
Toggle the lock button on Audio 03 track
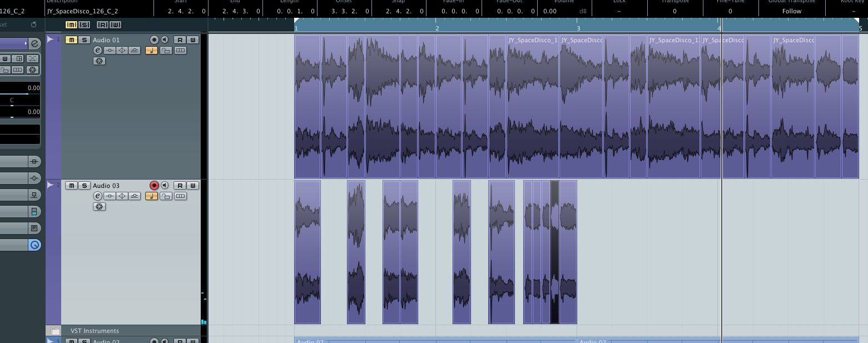click(166, 196)
